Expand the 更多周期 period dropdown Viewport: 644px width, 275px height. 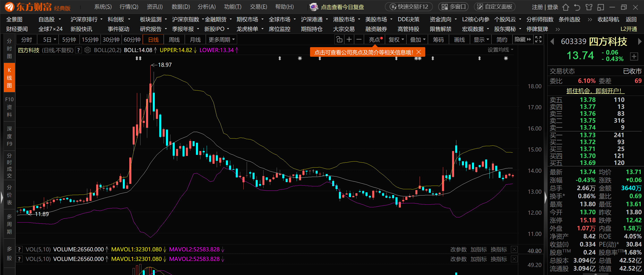(221, 40)
